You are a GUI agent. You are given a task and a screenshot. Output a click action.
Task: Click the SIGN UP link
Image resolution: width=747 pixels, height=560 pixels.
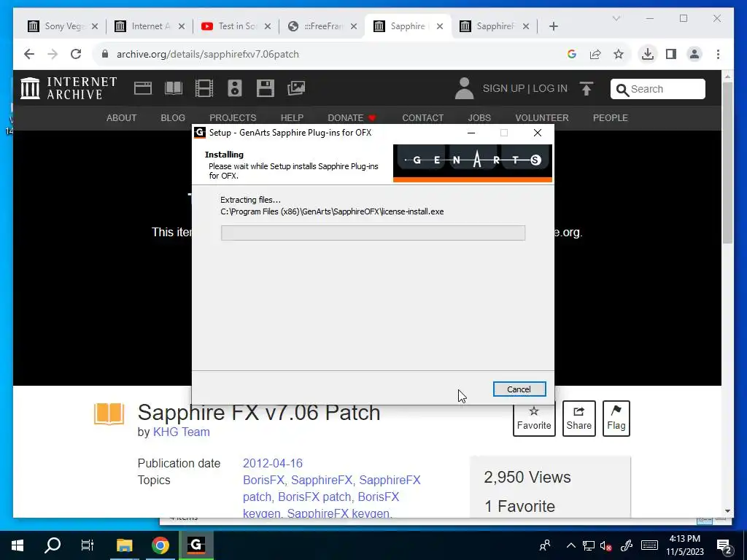click(503, 88)
